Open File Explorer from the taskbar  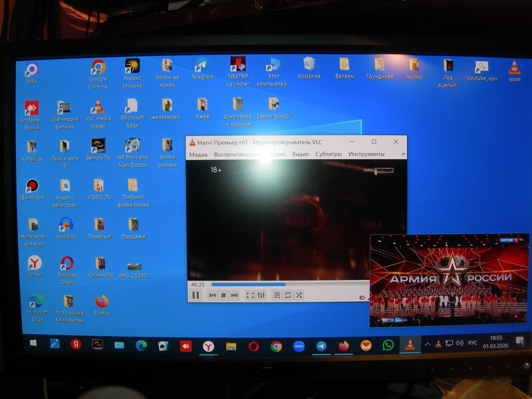tap(231, 346)
